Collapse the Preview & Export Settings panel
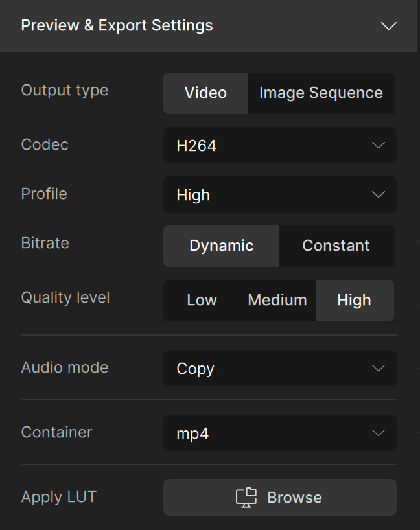The image size is (420, 530). coord(388,26)
